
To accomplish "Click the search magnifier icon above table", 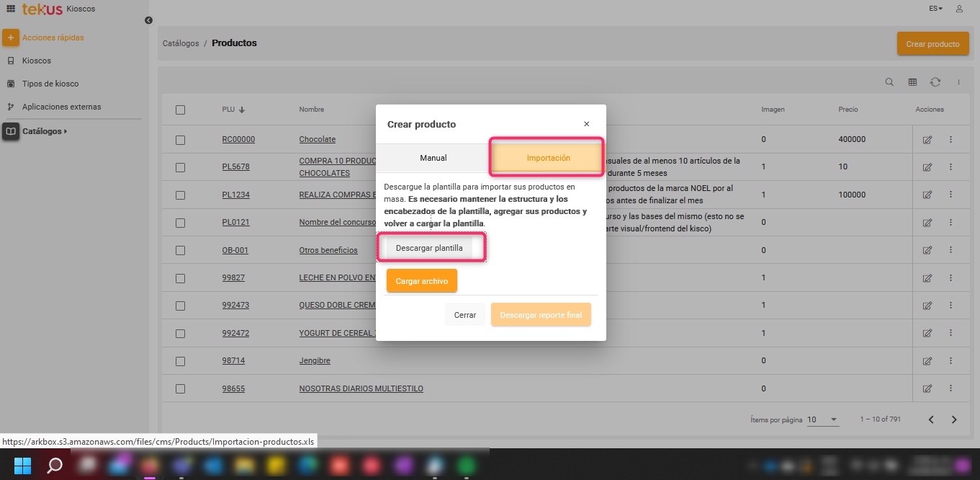I will [x=889, y=82].
